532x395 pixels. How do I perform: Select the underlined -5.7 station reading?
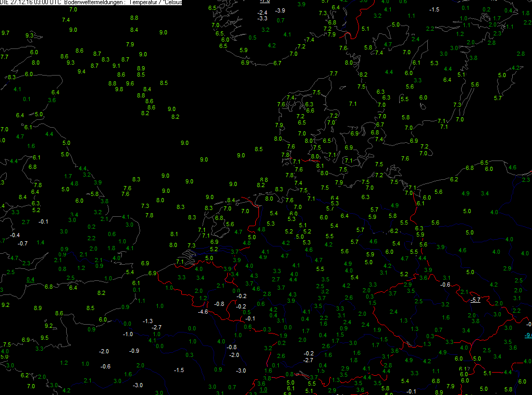tap(475, 300)
